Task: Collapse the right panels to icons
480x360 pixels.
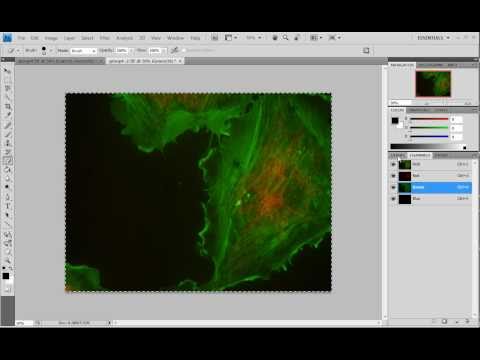Action: [475, 59]
